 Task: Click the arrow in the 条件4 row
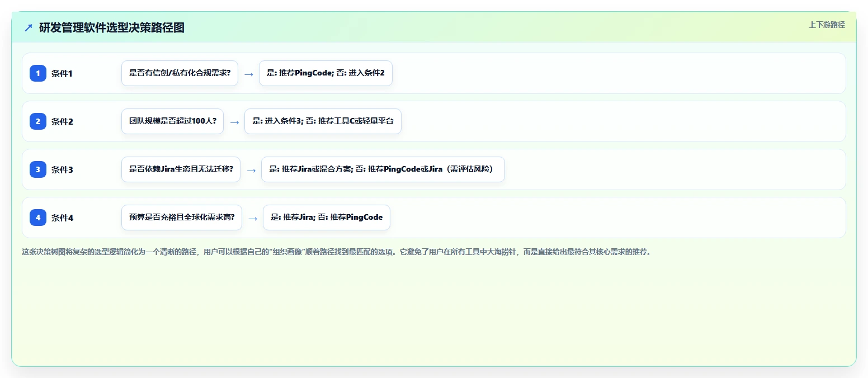click(253, 218)
